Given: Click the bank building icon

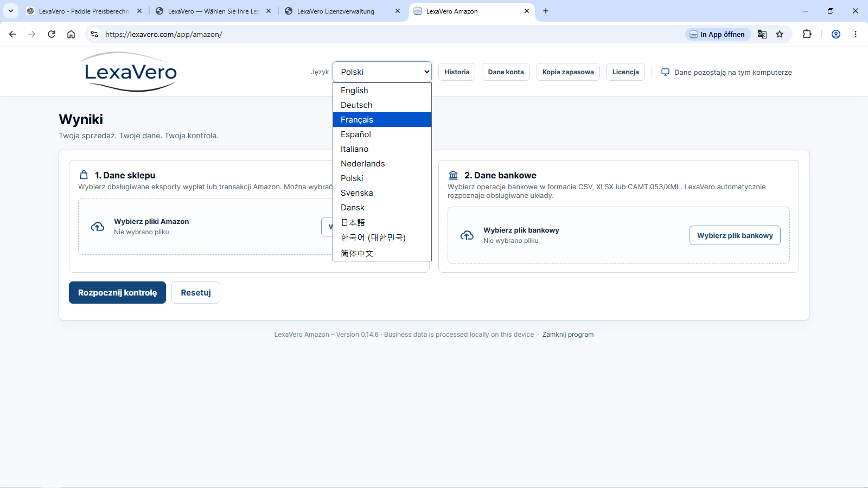Looking at the screenshot, I should [x=453, y=175].
